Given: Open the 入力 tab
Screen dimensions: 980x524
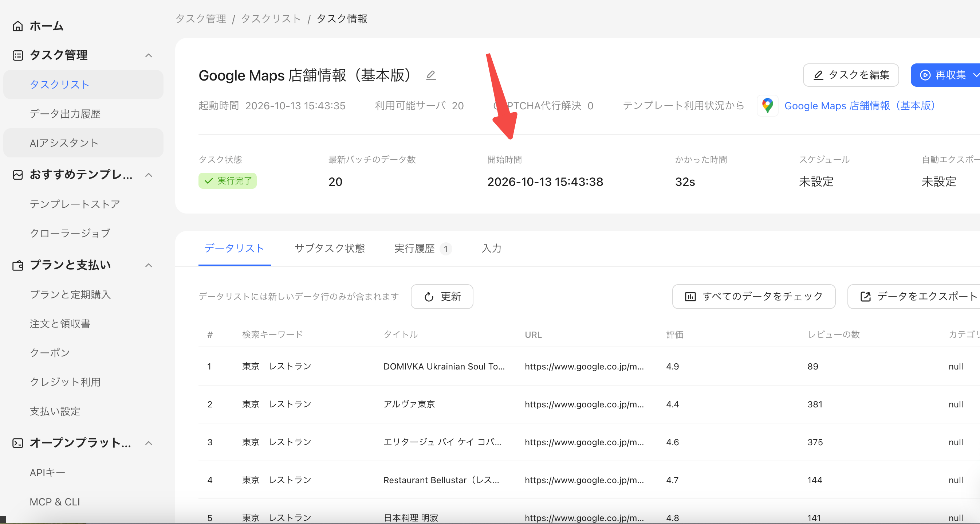Looking at the screenshot, I should pyautogui.click(x=491, y=249).
